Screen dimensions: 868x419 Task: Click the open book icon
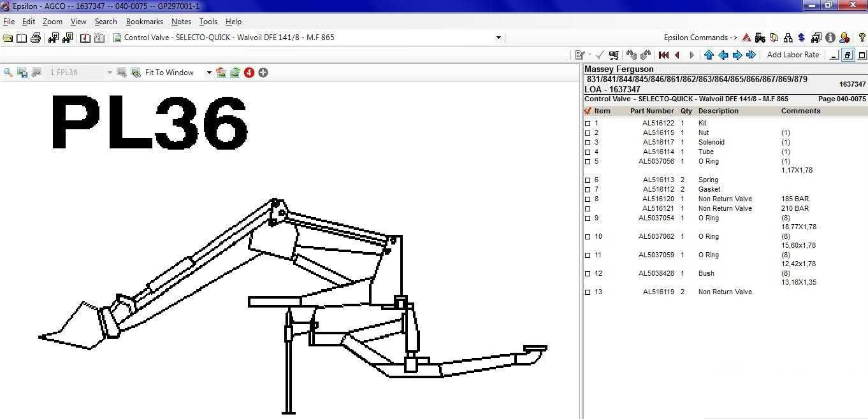point(22,38)
